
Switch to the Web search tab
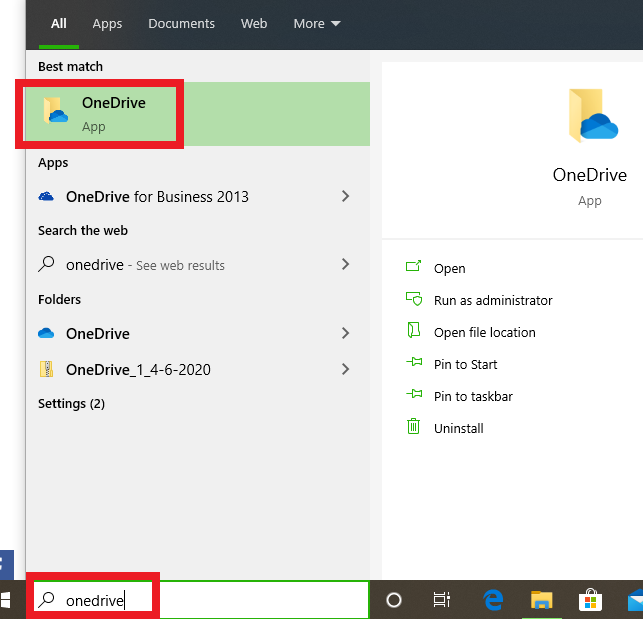[254, 23]
